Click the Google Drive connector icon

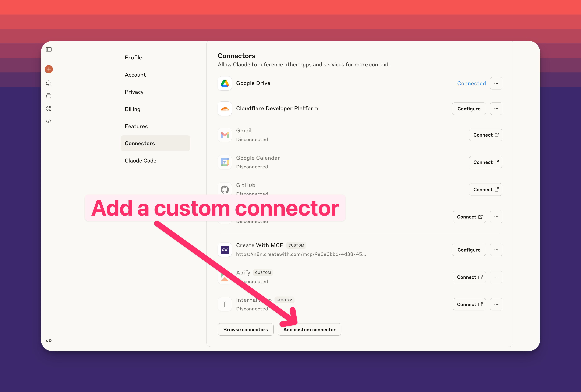pos(225,83)
